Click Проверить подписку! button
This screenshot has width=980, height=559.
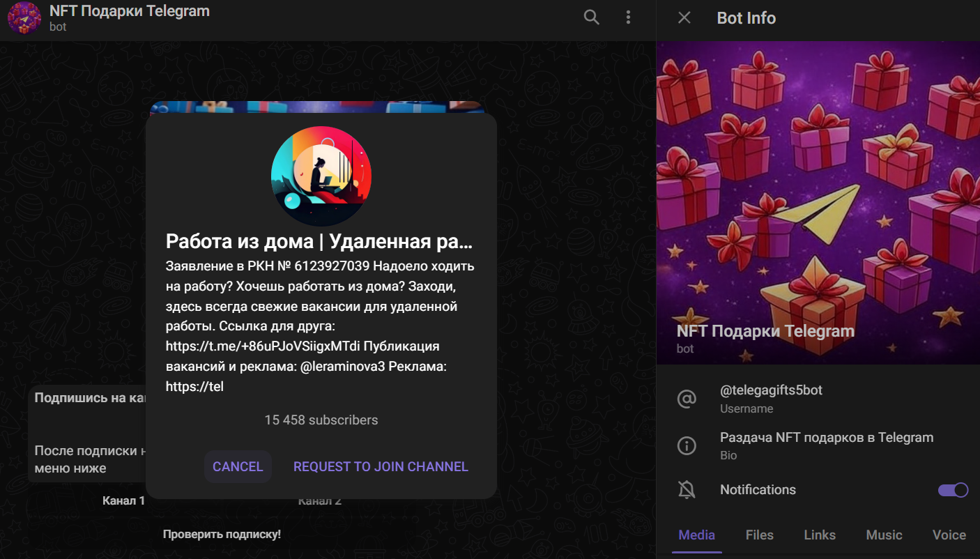[x=222, y=535]
